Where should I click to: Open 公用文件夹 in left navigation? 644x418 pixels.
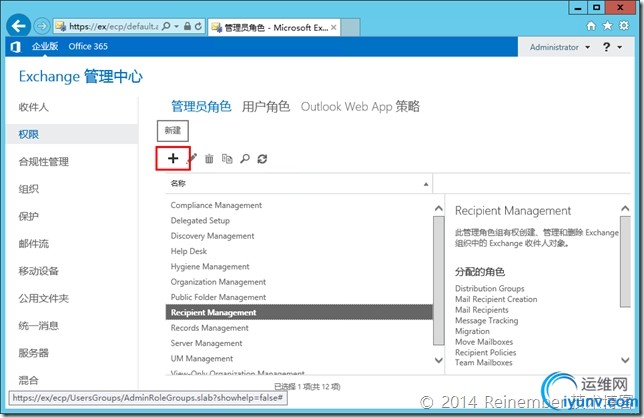pyautogui.click(x=44, y=298)
